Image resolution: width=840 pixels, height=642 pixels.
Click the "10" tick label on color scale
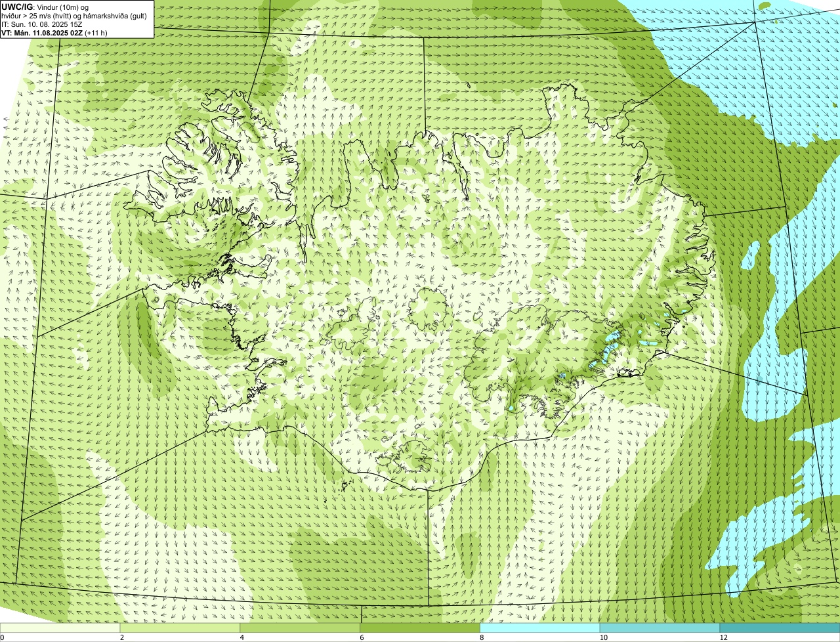pos(603,637)
